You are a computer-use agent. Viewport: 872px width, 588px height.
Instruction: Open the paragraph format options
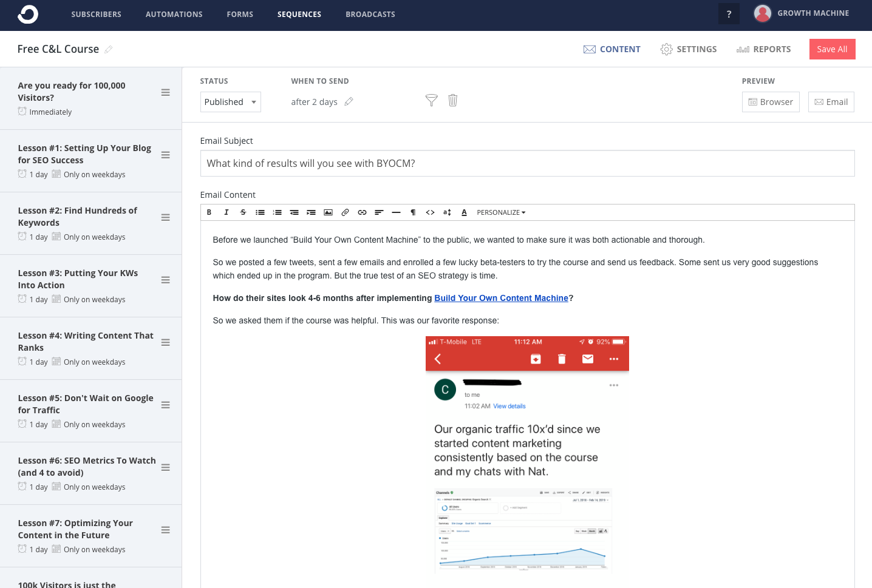point(413,212)
